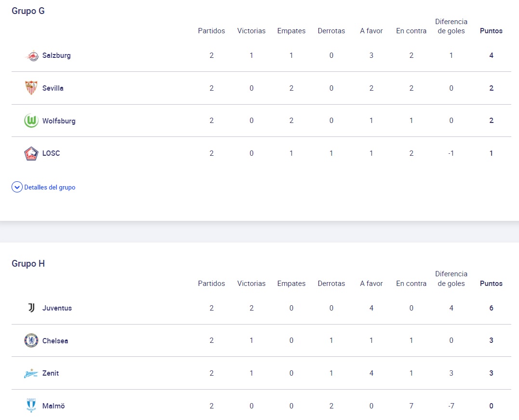Image resolution: width=519 pixels, height=420 pixels.
Task: Click the Juventus logo icon
Action: [31, 308]
